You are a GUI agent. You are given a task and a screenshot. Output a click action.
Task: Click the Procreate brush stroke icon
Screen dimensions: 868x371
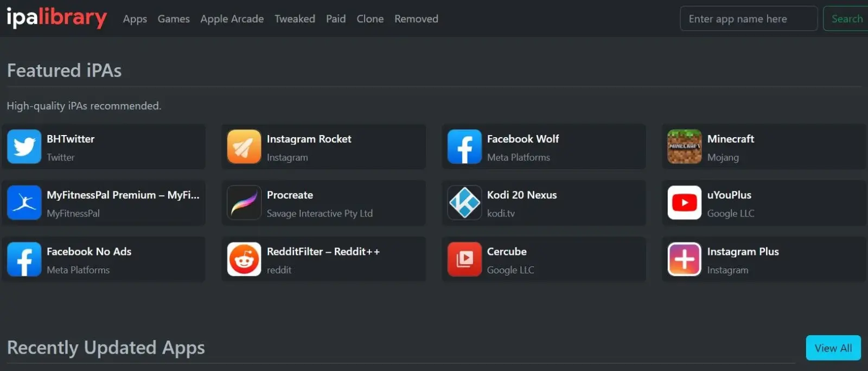244,203
